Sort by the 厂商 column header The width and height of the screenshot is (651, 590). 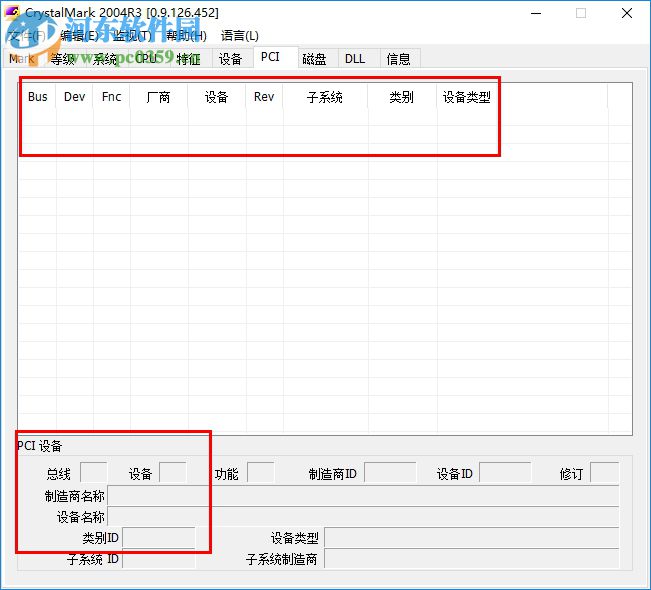point(159,97)
